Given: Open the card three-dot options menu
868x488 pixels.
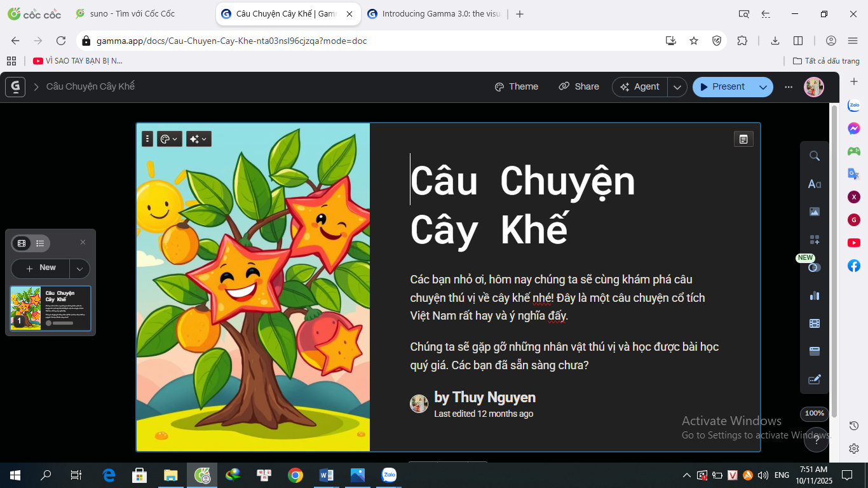Looking at the screenshot, I should click(x=147, y=139).
